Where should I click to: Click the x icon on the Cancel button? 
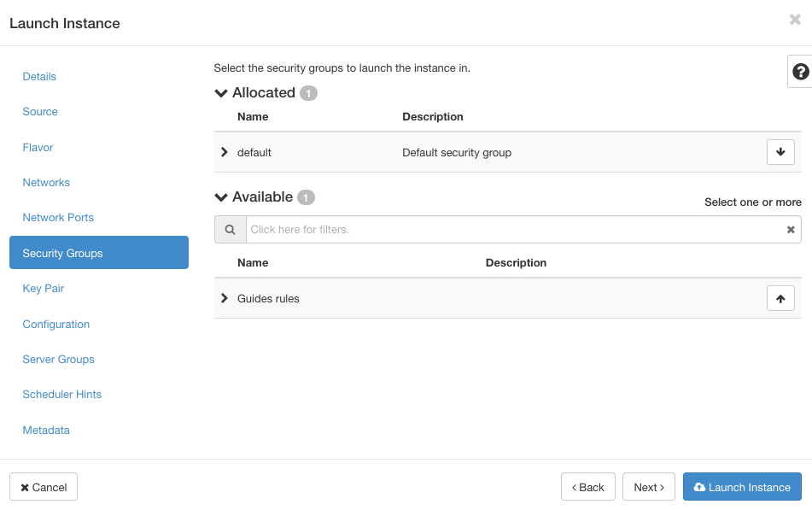[x=24, y=487]
